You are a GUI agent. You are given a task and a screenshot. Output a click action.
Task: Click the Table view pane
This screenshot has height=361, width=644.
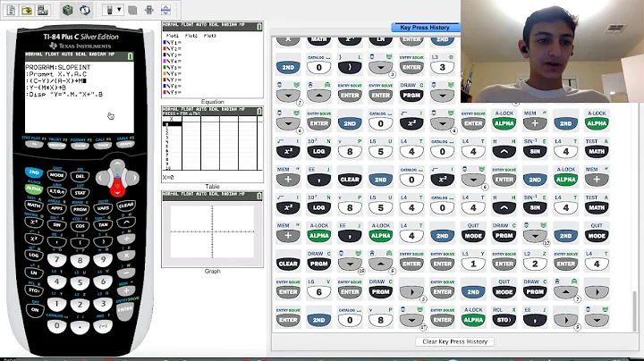pyautogui.click(x=212, y=145)
